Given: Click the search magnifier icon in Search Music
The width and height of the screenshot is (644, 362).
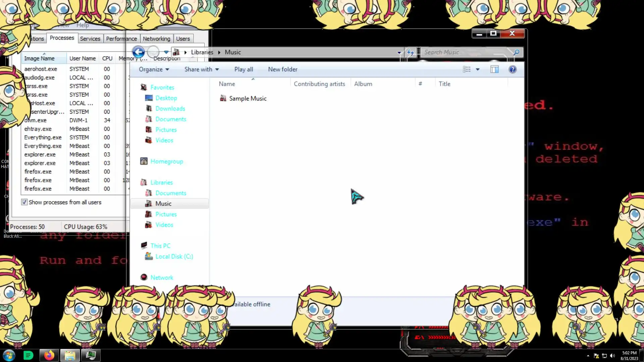Looking at the screenshot, I should pos(516,52).
